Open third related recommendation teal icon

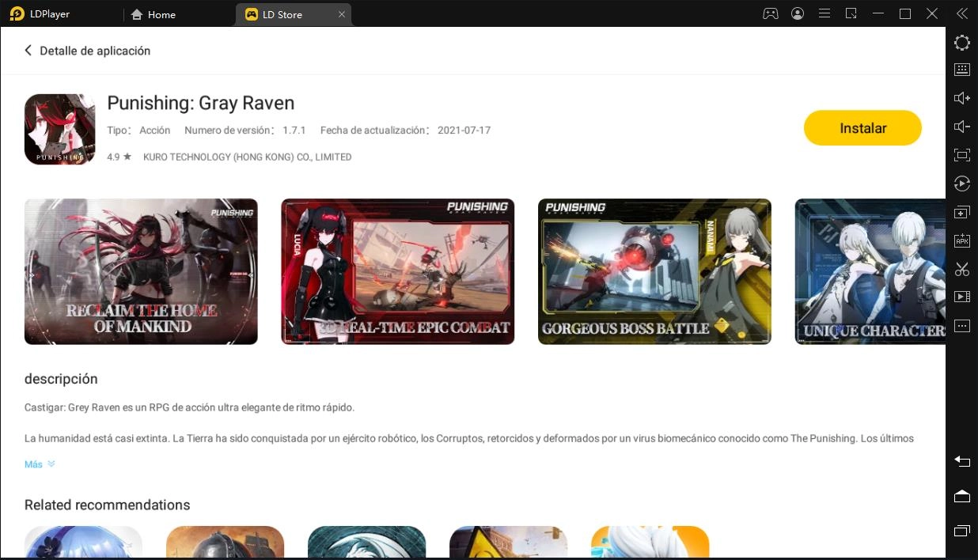pyautogui.click(x=366, y=543)
